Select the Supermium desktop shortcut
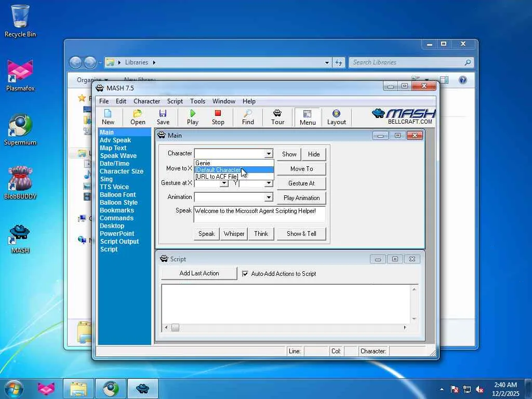The width and height of the screenshot is (532, 399). tap(20, 129)
